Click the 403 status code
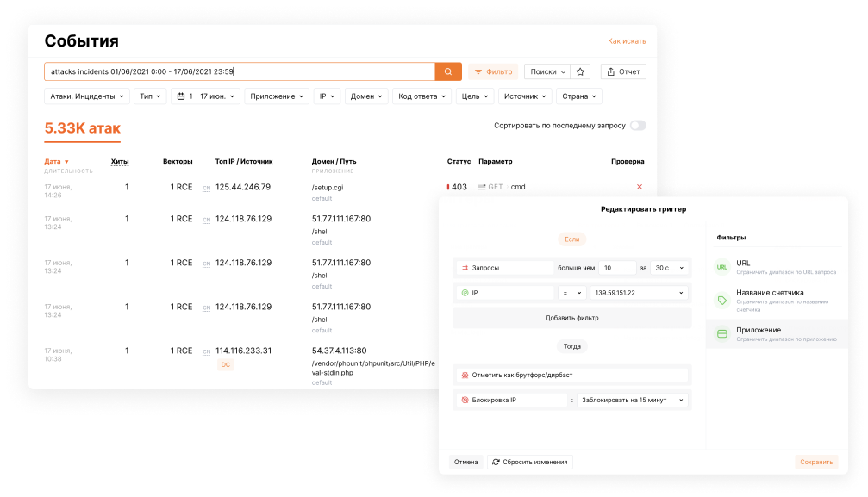 click(x=459, y=187)
